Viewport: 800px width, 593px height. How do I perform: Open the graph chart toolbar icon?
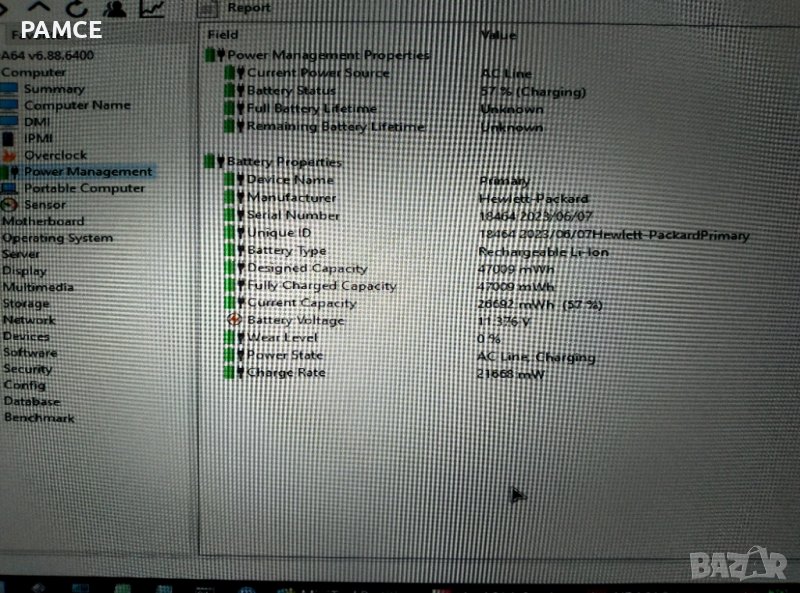coord(152,8)
